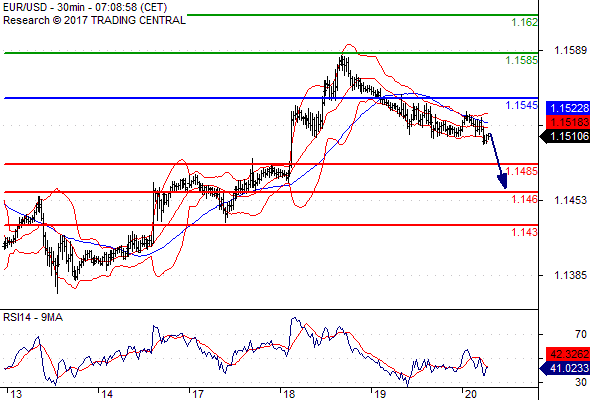Click date 18 on the time axis
Screen dimensions: 590x400
(x=289, y=394)
